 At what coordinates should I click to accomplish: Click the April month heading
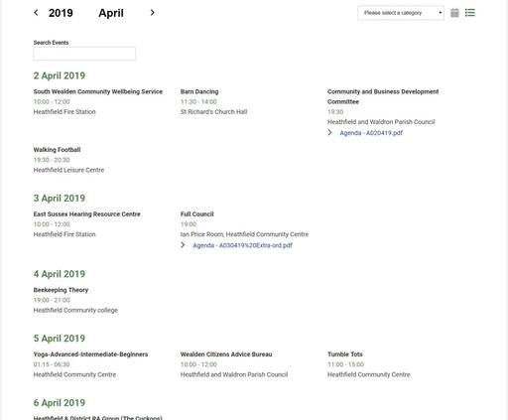click(111, 13)
